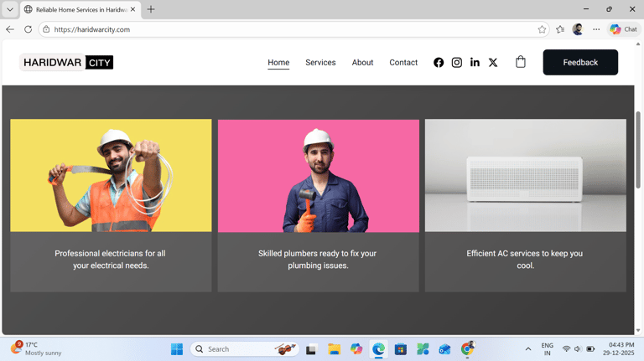Open a new browser tab

[x=151, y=9]
